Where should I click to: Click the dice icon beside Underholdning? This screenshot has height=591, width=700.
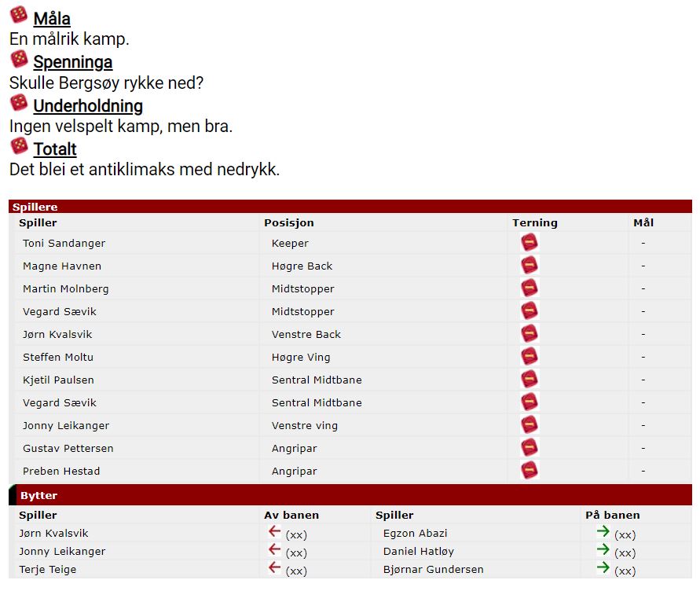coord(18,103)
